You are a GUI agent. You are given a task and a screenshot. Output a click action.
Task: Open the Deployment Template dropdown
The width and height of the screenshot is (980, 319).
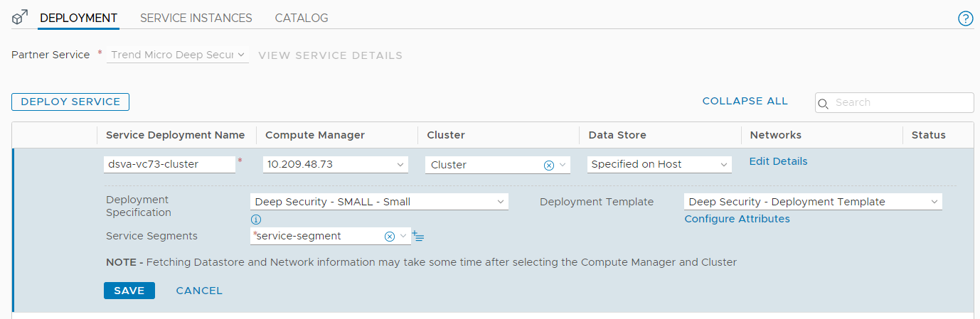click(x=812, y=202)
